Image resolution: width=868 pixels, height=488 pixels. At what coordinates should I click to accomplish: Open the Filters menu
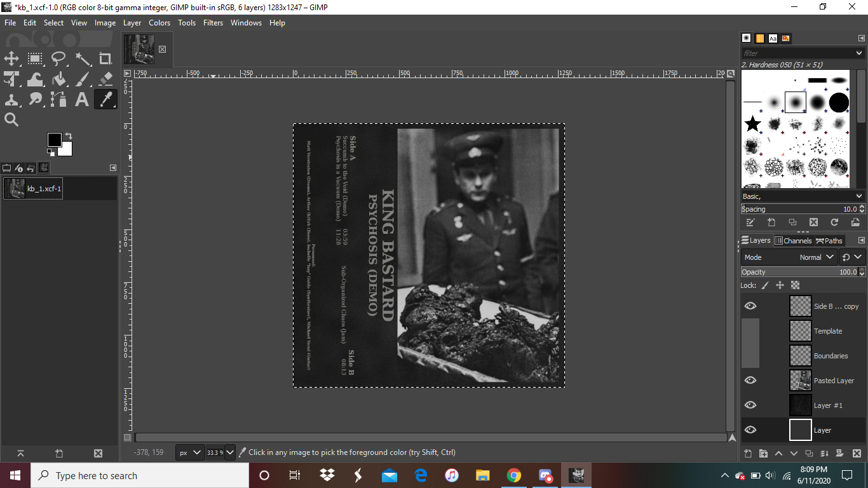click(x=213, y=23)
